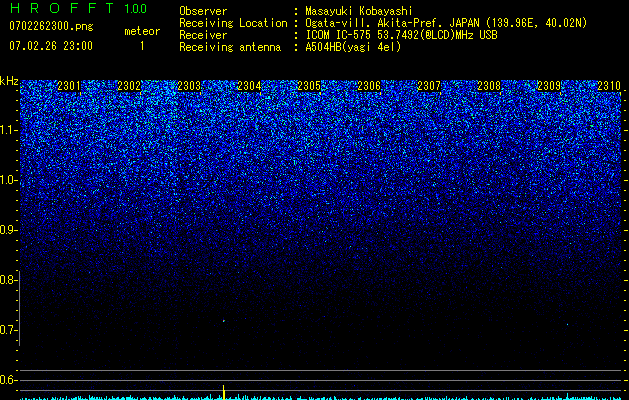Click the 0.9 kHz axis label
The width and height of the screenshot is (629, 400).
click(x=9, y=230)
